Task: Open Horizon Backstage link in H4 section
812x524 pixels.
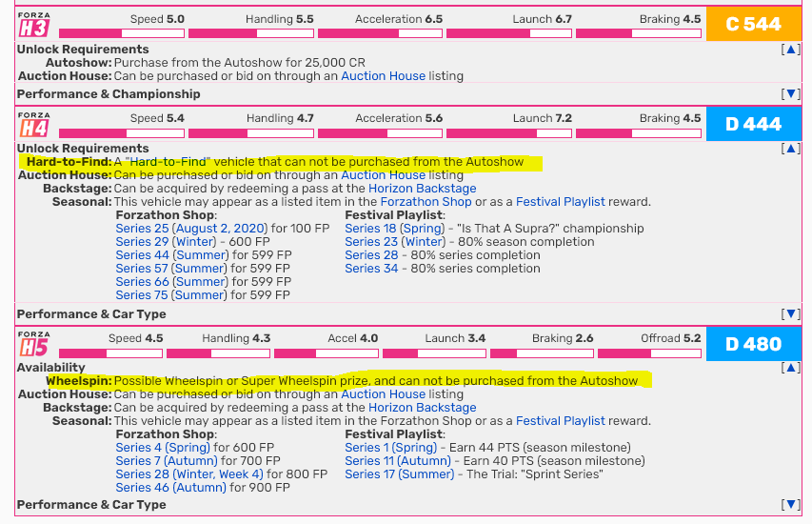Action: (422, 189)
